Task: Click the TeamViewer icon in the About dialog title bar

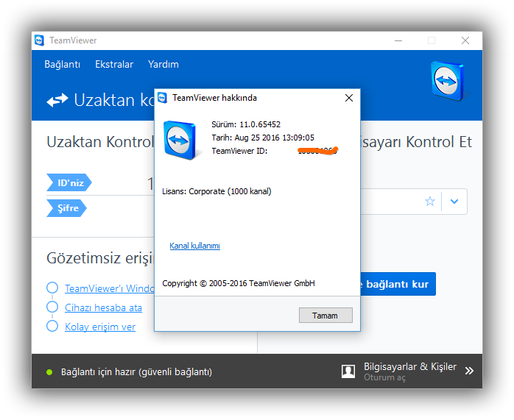Action: tap(162, 98)
